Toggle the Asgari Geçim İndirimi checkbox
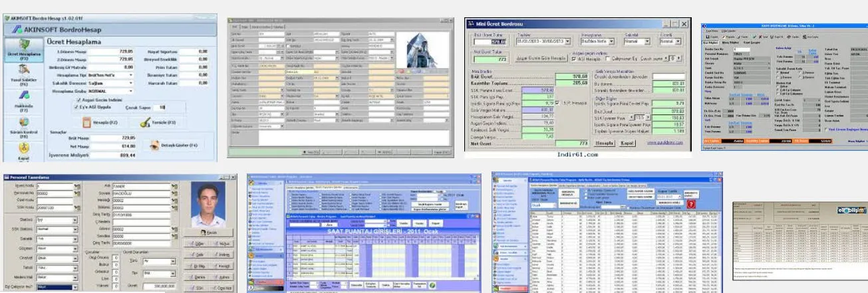Image resolution: width=868 pixels, height=293 pixels. click(79, 99)
